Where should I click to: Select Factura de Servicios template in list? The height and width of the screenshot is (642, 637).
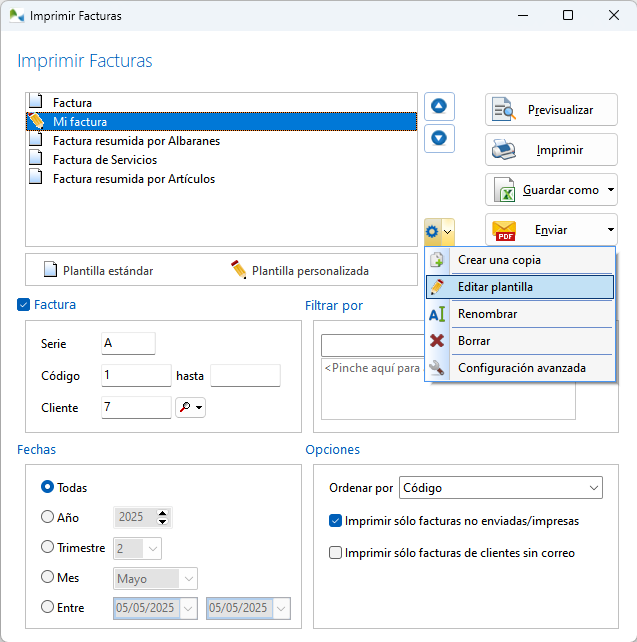[105, 160]
